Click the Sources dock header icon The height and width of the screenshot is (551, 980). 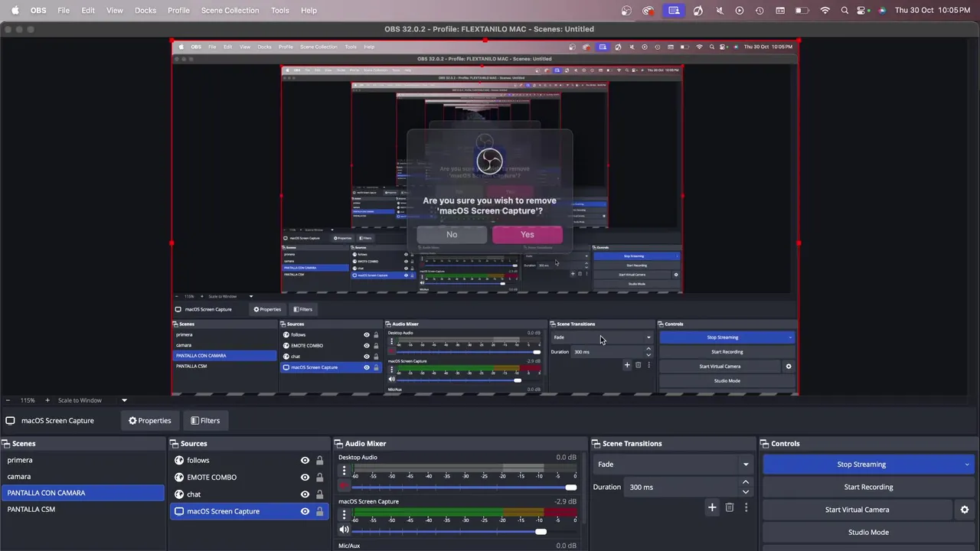pyautogui.click(x=174, y=443)
